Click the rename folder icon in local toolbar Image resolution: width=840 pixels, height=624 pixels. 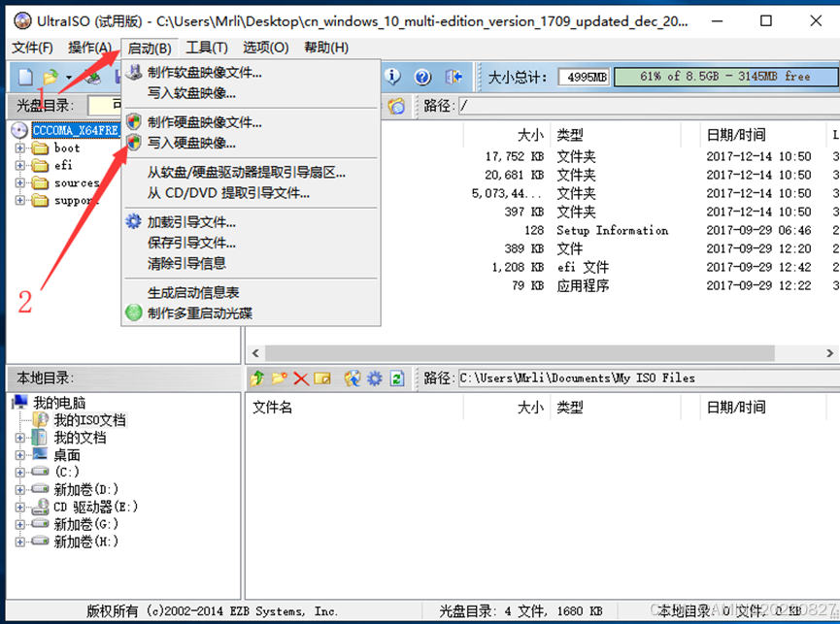click(322, 378)
